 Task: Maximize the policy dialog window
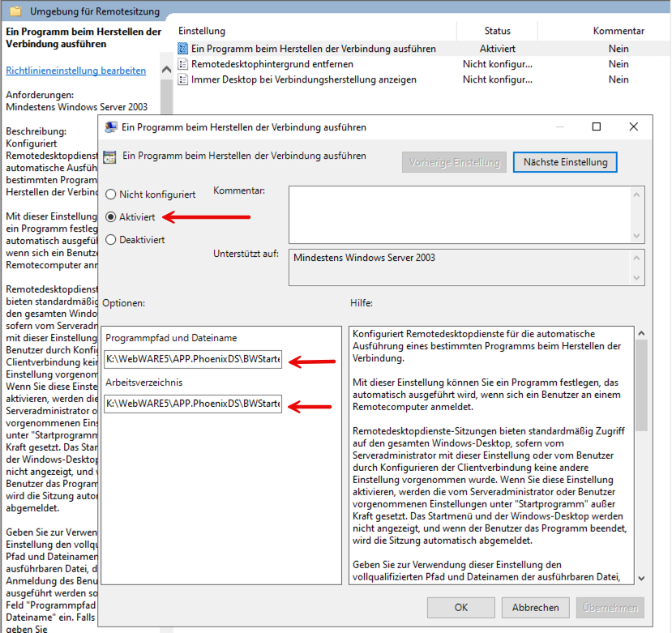coord(597,127)
